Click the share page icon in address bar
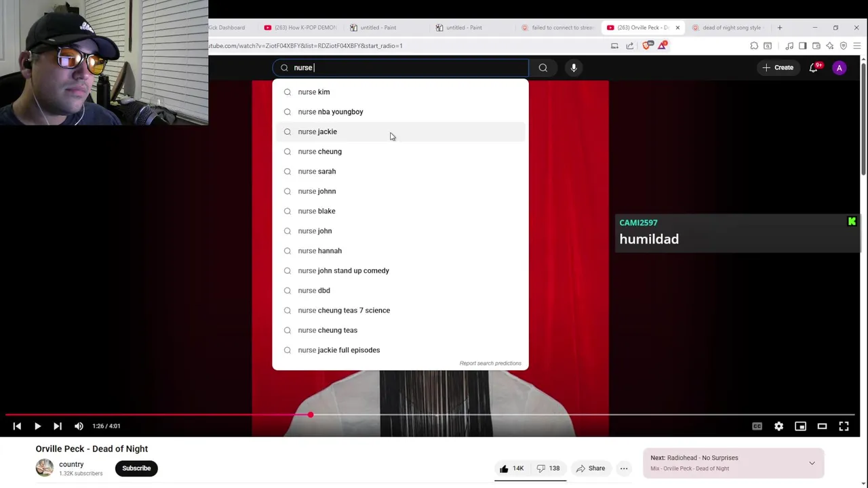 point(630,45)
